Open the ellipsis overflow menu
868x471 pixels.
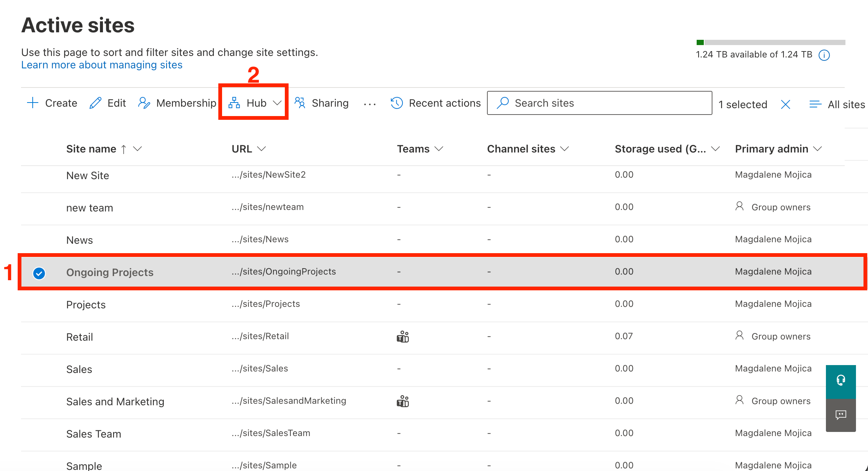(x=369, y=104)
